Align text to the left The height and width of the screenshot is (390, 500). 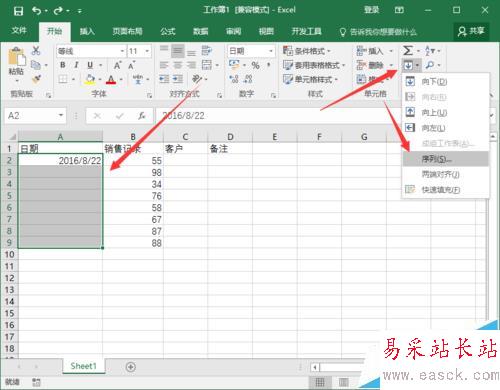coord(164,65)
